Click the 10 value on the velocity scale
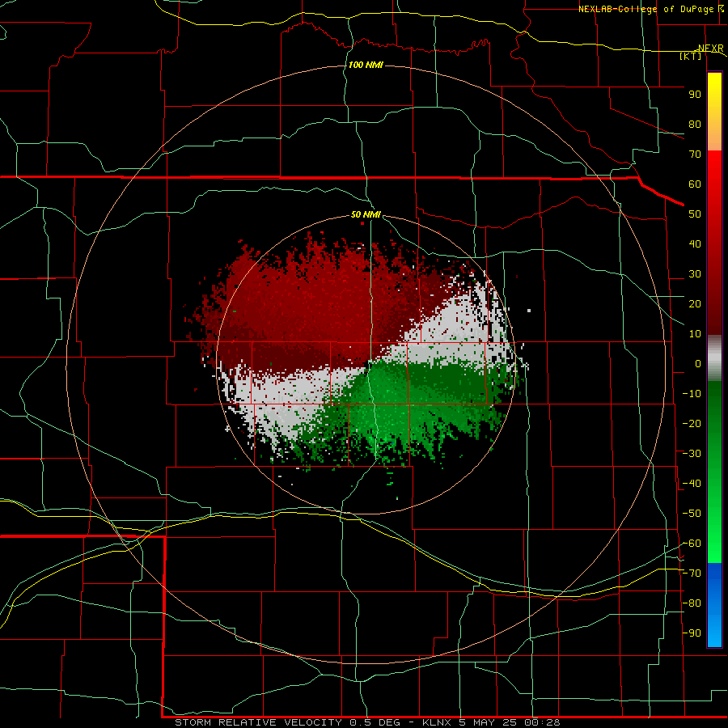Viewport: 728px width, 728px height. coord(695,334)
